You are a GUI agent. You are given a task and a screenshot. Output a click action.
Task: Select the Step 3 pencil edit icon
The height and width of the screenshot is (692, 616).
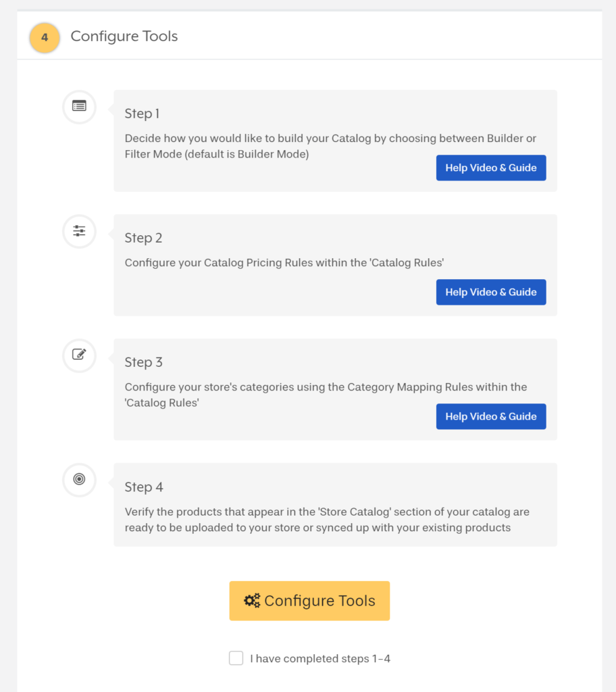(x=79, y=355)
